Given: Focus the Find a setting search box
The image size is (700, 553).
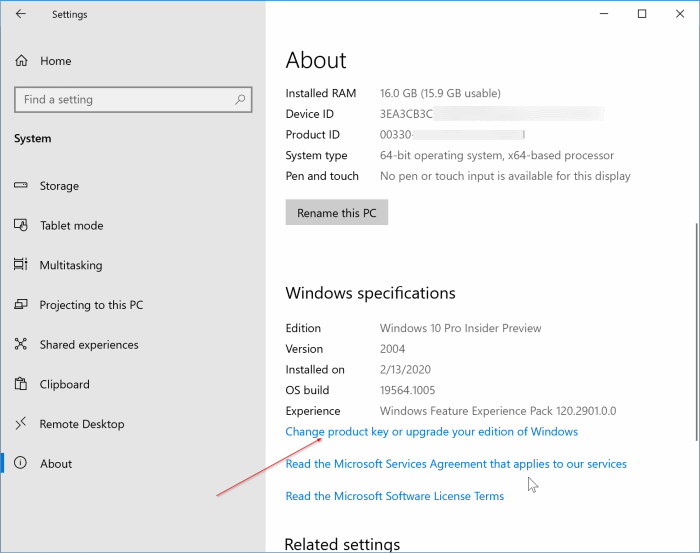Looking at the screenshot, I should coord(133,99).
